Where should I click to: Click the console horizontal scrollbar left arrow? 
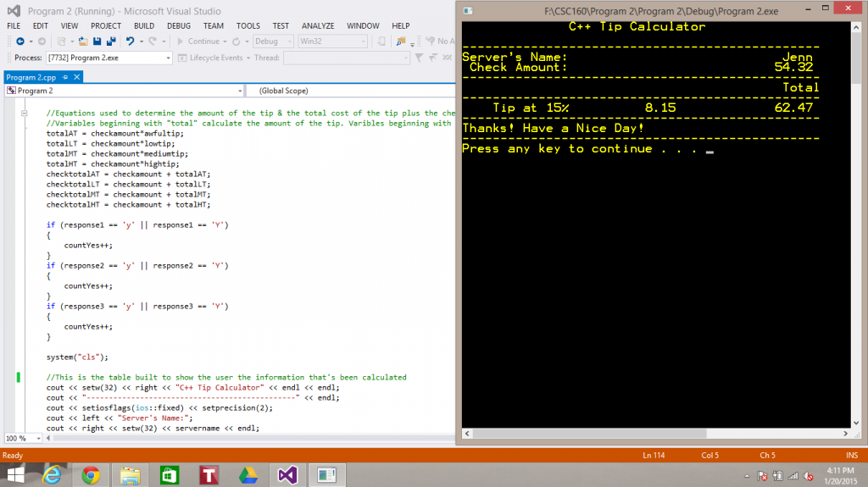pos(468,434)
